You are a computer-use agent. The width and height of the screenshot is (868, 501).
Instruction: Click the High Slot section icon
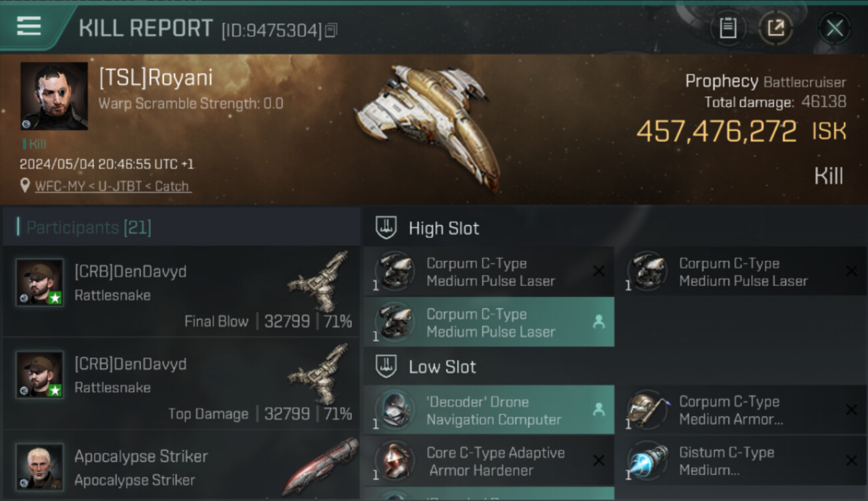386,228
